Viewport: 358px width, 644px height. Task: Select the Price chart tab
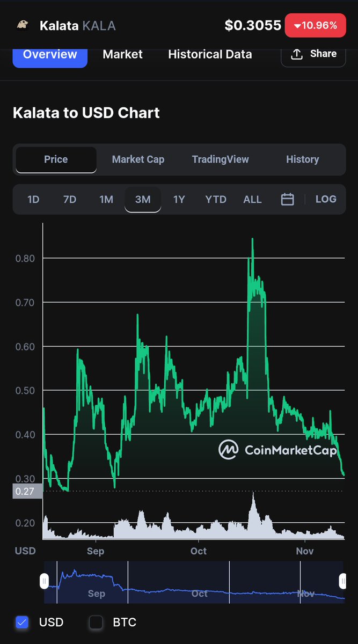(x=56, y=159)
